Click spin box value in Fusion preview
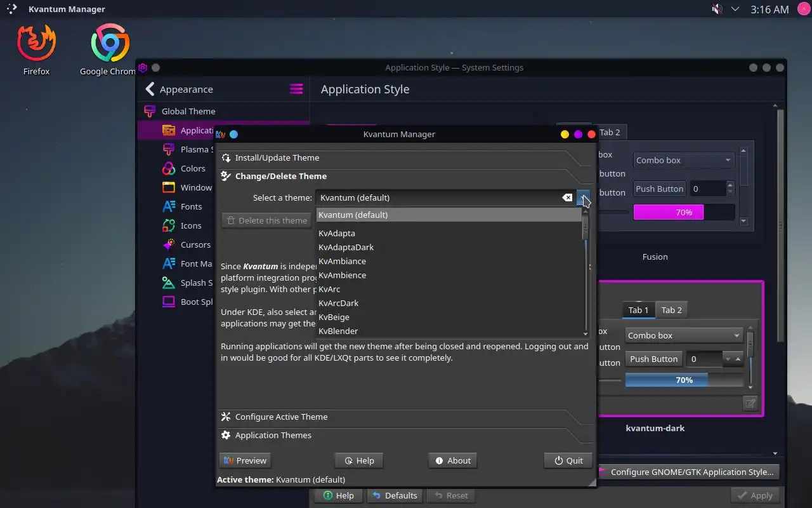This screenshot has height=508, width=812. [x=707, y=189]
